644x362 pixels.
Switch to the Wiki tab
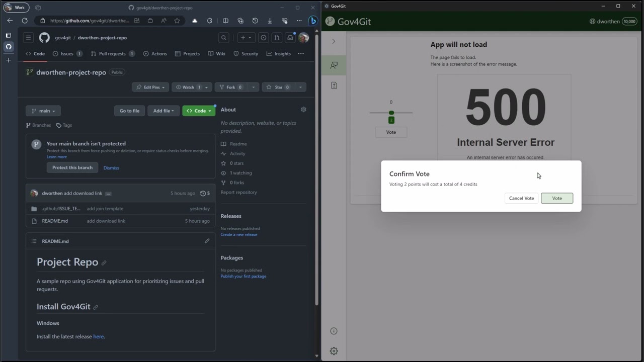point(217,54)
